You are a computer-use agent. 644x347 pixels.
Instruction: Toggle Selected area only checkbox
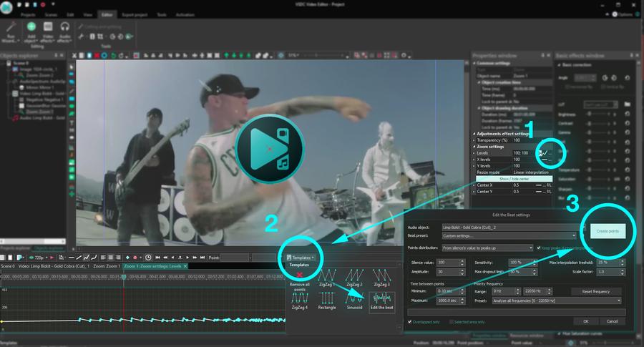[451, 322]
